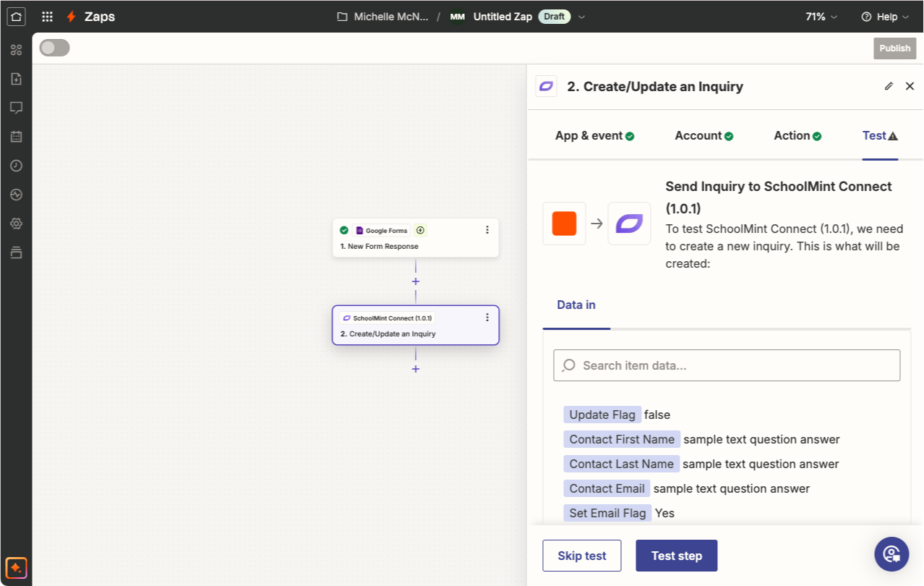Image resolution: width=924 pixels, height=586 pixels.
Task: Add step after Create/Update an Inquiry
Action: click(416, 369)
